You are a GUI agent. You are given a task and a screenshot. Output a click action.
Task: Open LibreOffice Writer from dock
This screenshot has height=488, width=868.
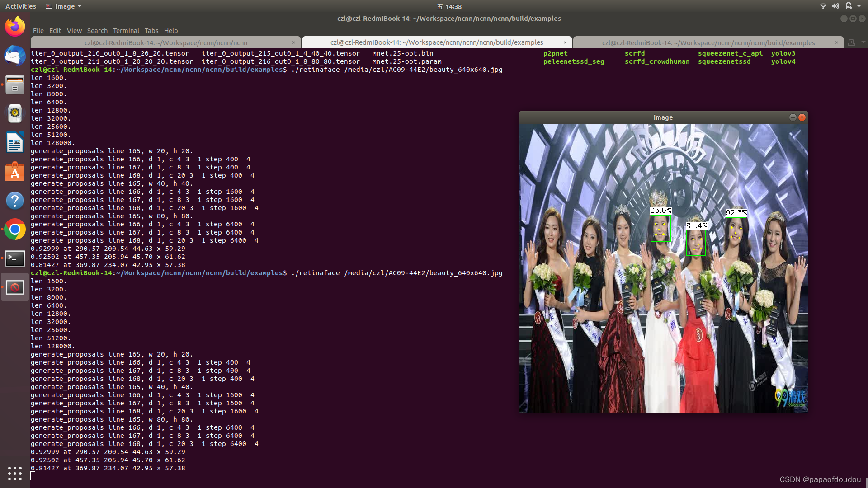(15, 143)
